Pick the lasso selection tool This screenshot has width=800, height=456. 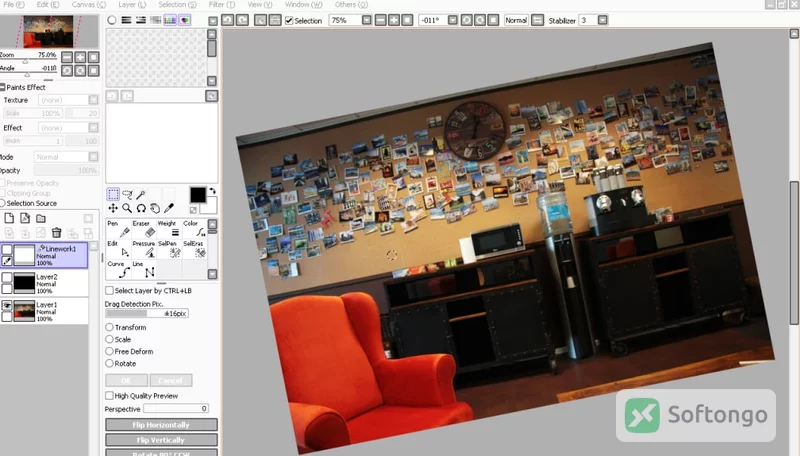click(x=127, y=194)
